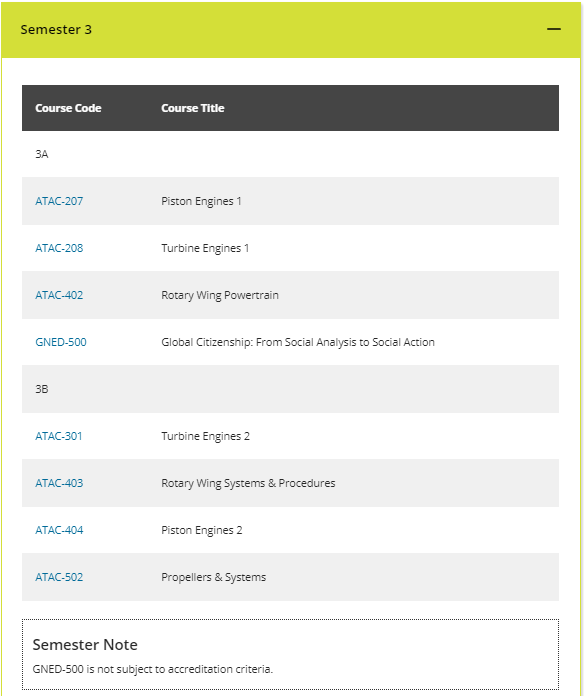This screenshot has height=696, width=584.
Task: Collapse Semester 3 using the minus icon
Action: pyautogui.click(x=553, y=29)
